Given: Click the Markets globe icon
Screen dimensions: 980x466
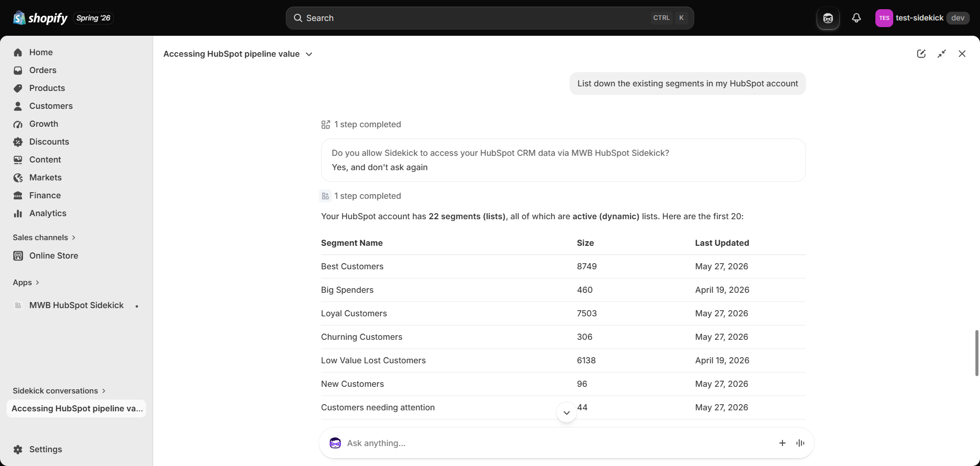Looking at the screenshot, I should (x=18, y=177).
